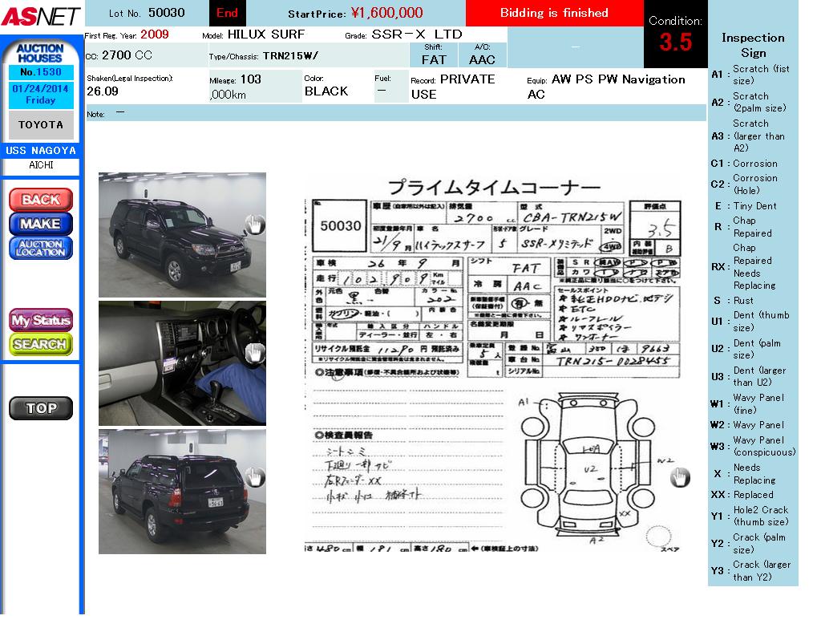Click the zoom hand icon on rear exterior photo
The image size is (813, 644).
pos(254,478)
